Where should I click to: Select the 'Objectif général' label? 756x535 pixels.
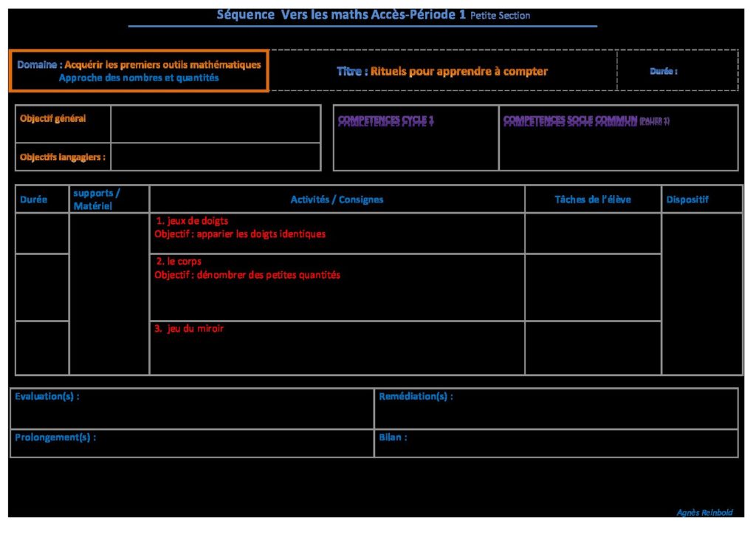pos(53,118)
